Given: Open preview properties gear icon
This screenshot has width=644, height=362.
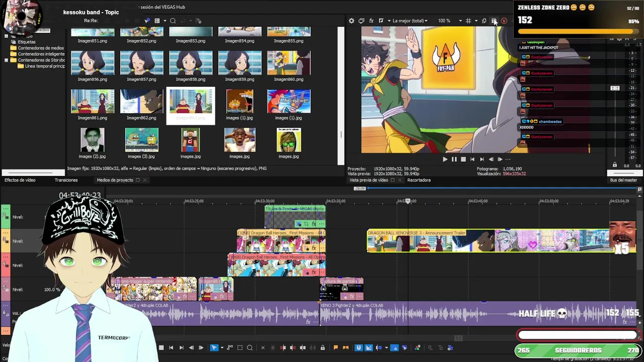Looking at the screenshot, I should click(351, 21).
